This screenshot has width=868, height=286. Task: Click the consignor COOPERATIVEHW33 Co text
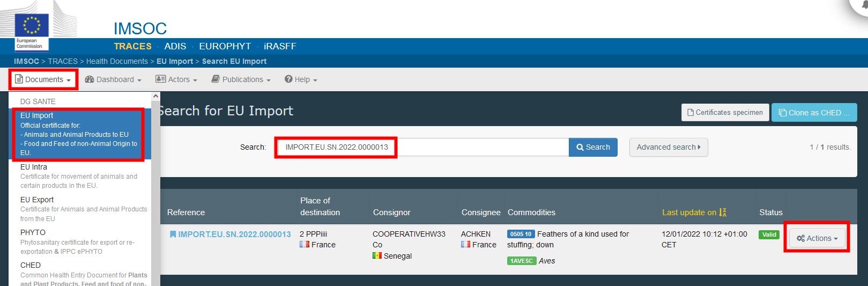(409, 239)
